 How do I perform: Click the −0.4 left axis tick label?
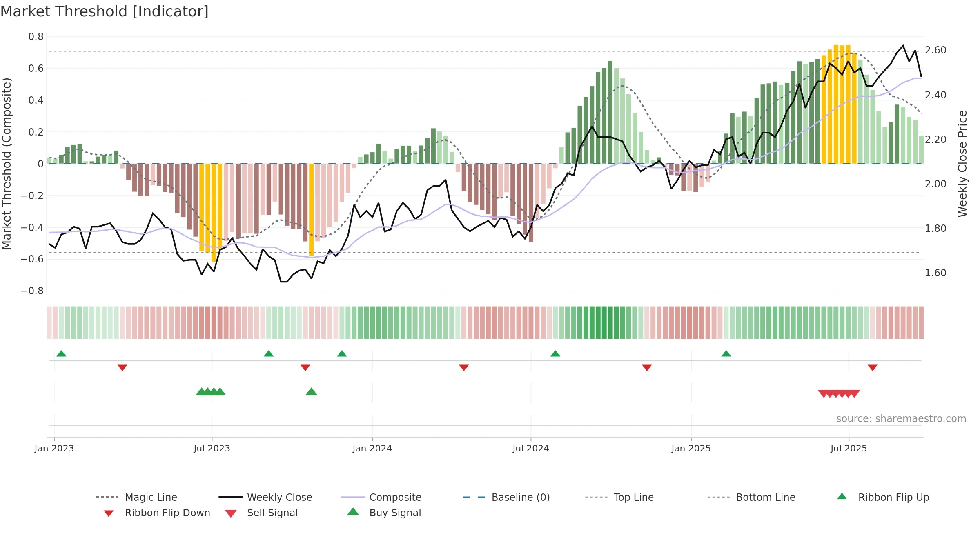[x=32, y=227]
